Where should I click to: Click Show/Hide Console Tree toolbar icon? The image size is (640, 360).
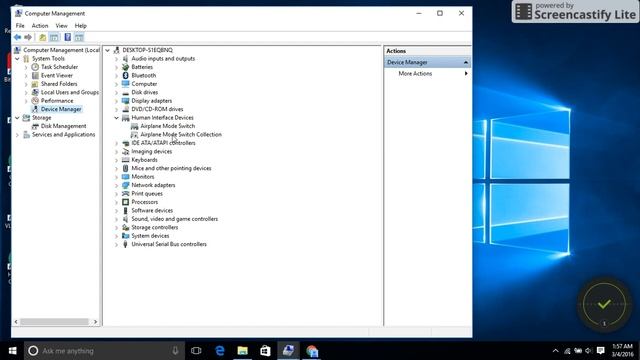54,38
